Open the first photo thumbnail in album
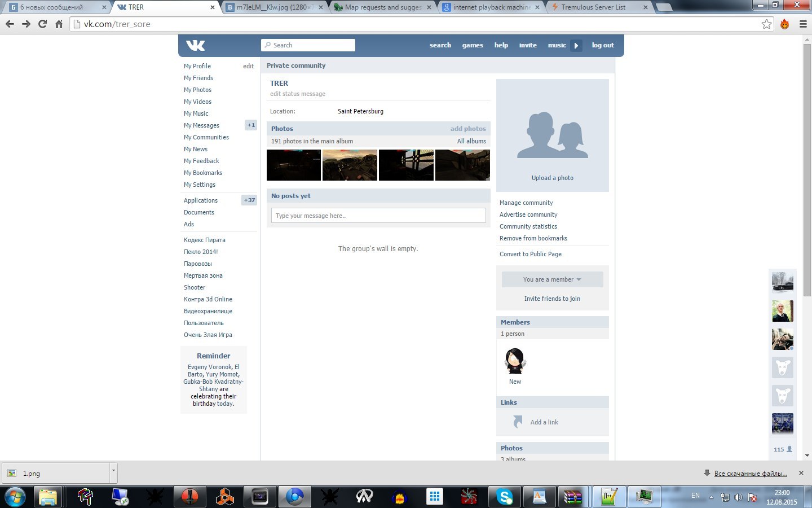The width and height of the screenshot is (812, 508). tap(294, 165)
